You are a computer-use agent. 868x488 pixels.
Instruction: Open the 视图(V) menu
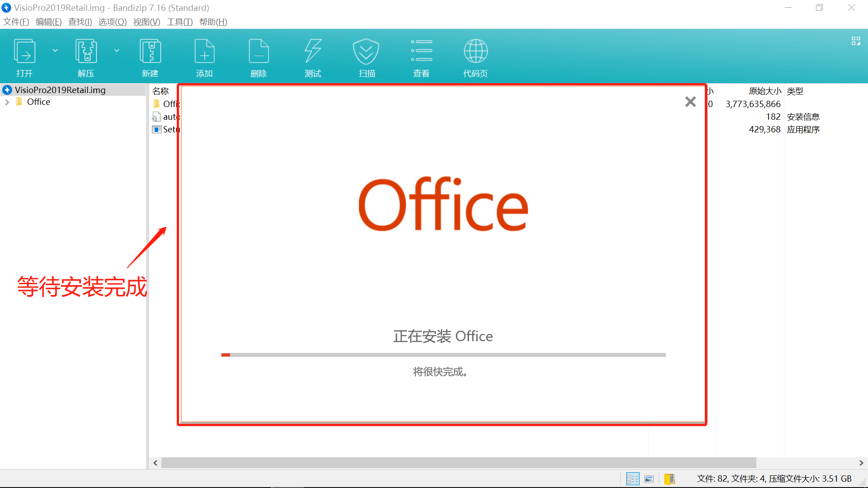pyautogui.click(x=146, y=22)
